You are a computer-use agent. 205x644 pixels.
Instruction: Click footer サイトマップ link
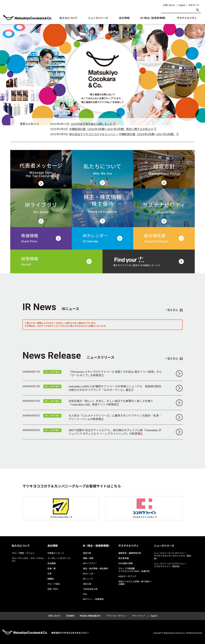139,616
